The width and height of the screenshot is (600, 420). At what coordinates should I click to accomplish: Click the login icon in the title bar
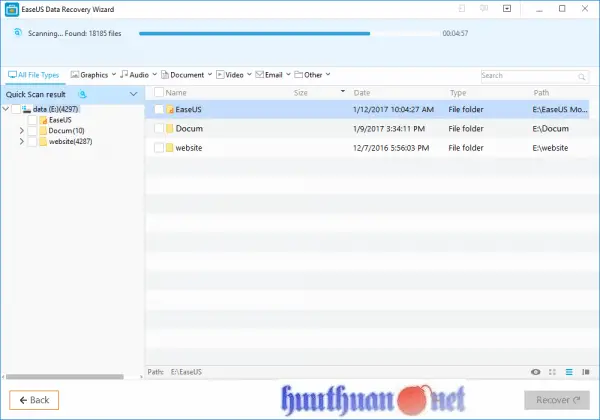462,8
